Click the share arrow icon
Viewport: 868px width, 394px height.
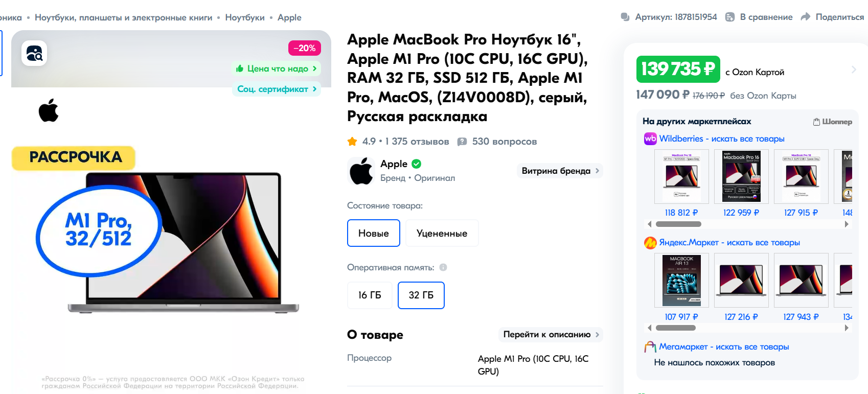806,17
